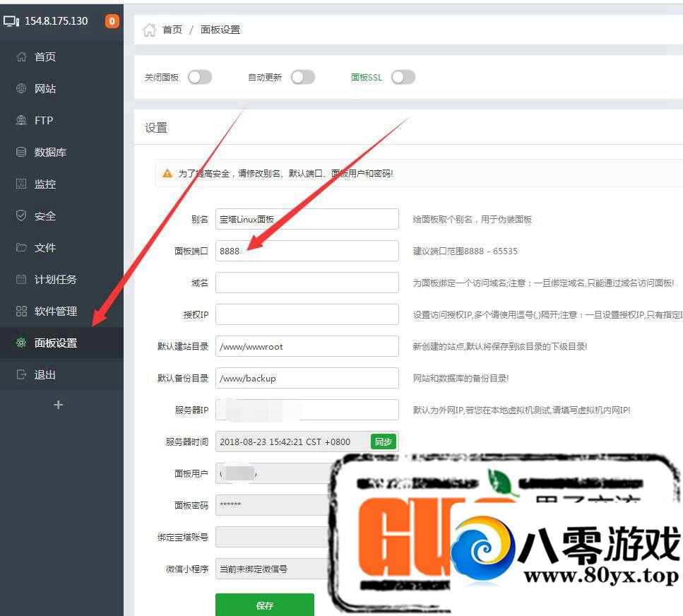Click the 默认备份目录 field /www/backup
683x616 pixels.
(x=307, y=378)
